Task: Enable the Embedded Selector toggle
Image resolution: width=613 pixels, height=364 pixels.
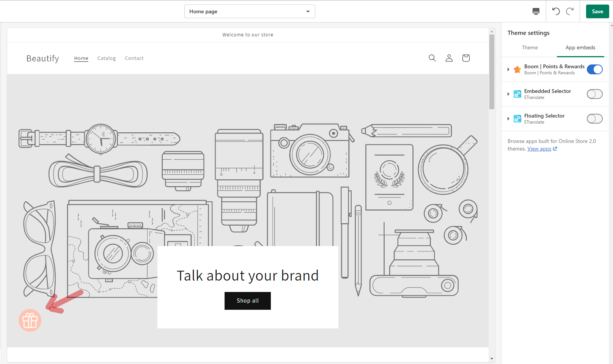Action: (594, 94)
